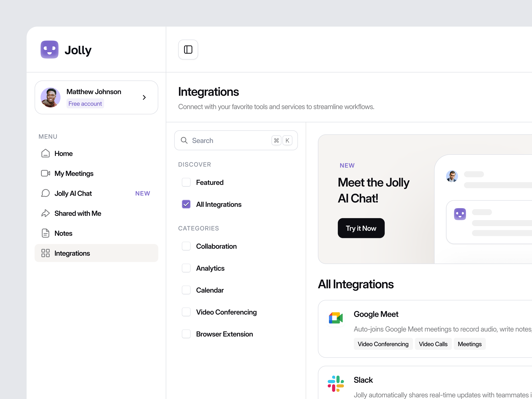
Task: Click the Free account badge
Action: click(85, 104)
